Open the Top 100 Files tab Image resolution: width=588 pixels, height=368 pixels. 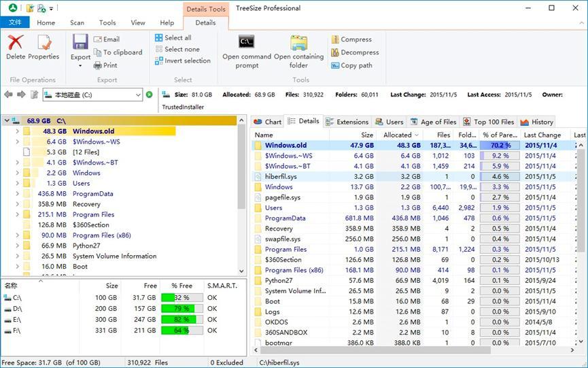[488, 122]
